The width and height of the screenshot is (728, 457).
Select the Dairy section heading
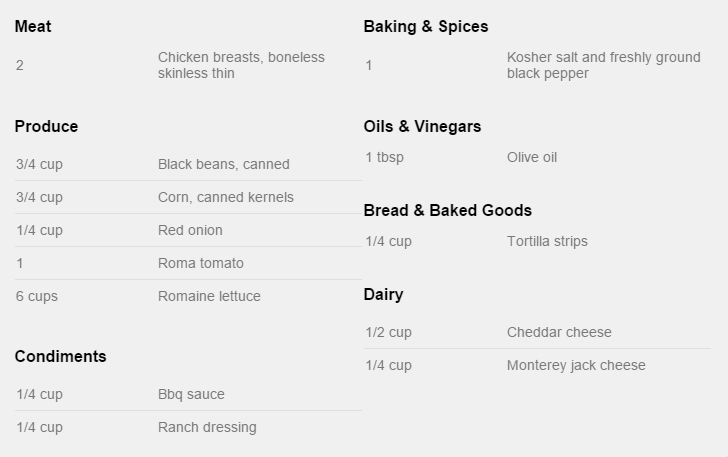click(x=384, y=294)
